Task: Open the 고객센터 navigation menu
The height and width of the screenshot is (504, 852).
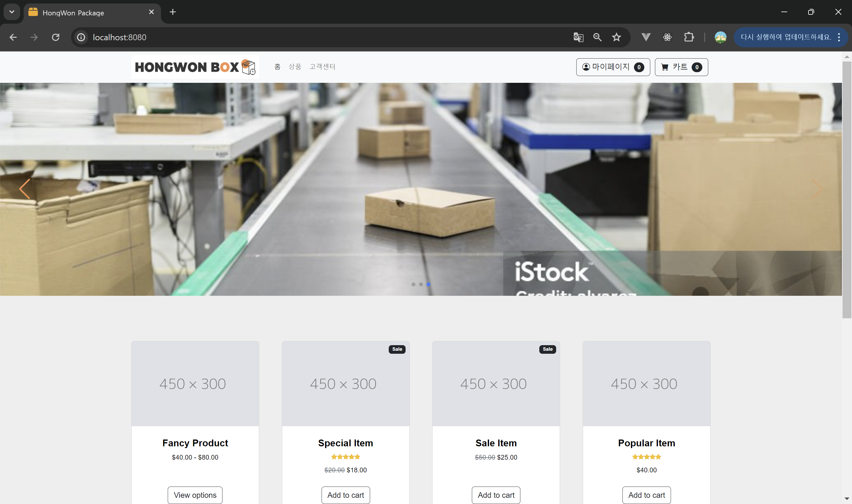Action: coord(322,67)
